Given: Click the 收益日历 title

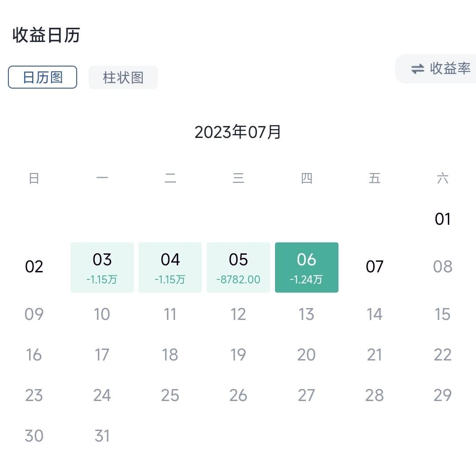Looking at the screenshot, I should 46,35.
